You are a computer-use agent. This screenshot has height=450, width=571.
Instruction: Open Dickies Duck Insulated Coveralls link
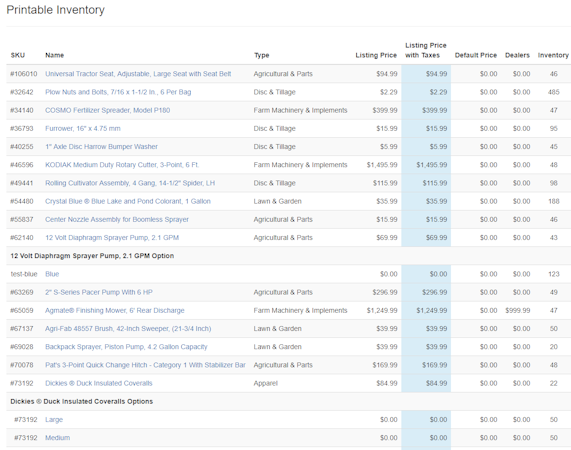[99, 383]
